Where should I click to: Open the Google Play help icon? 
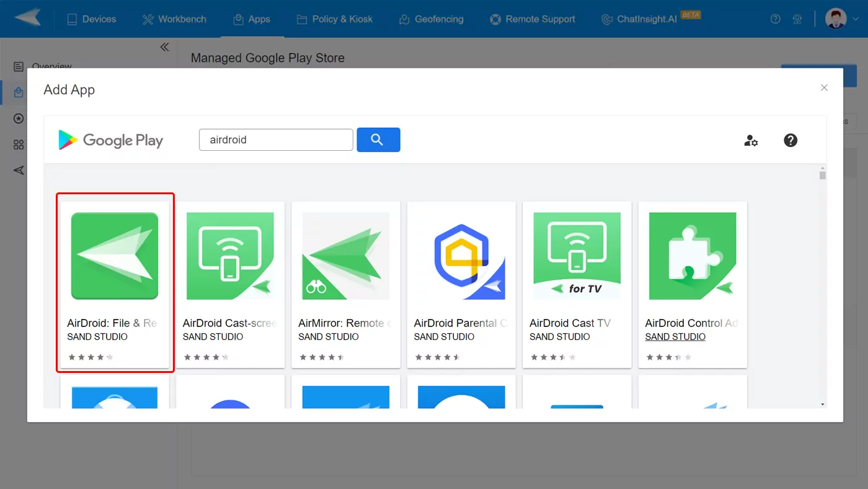790,140
